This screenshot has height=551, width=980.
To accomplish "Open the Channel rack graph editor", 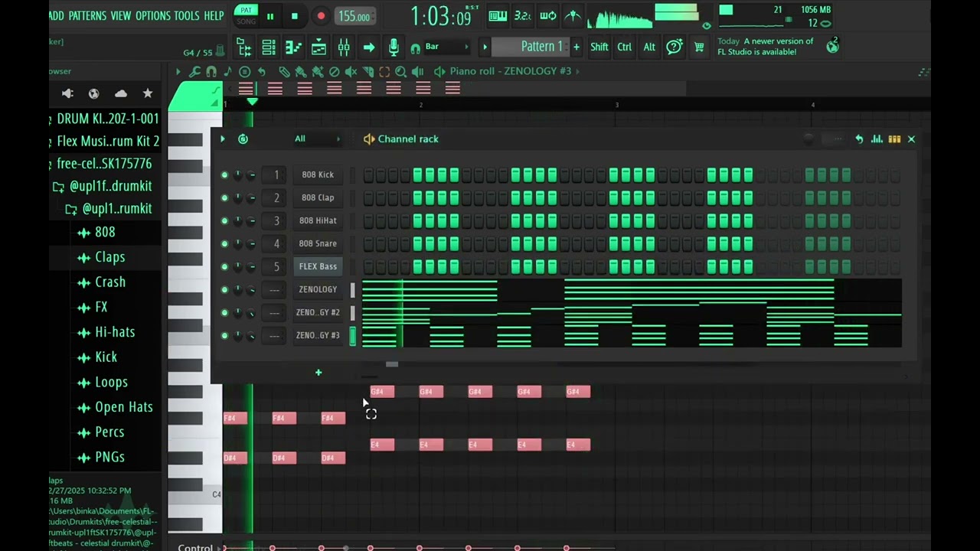I will coord(877,139).
